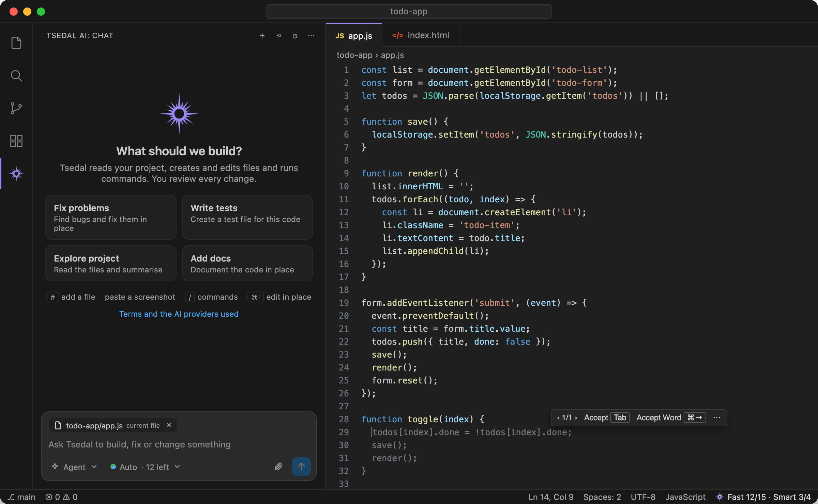818x504 pixels.
Task: Click Fast 12/15 · Smart 3/4 usage status
Action: (x=763, y=497)
